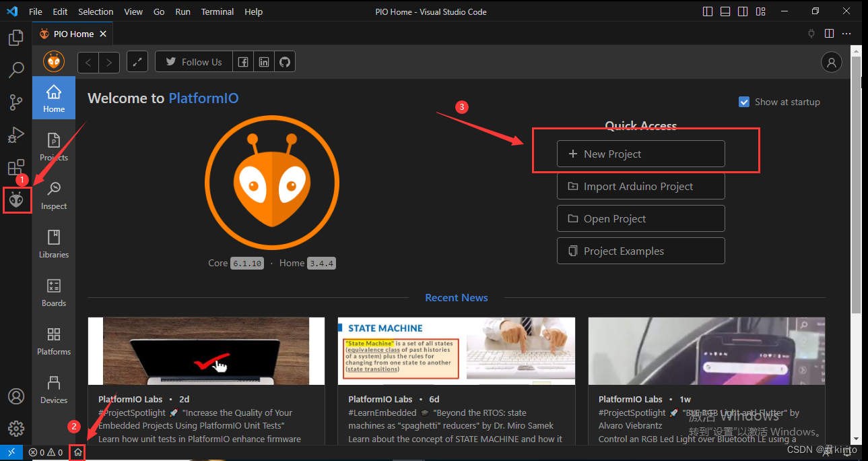Open Project Examples
868x461 pixels.
(x=640, y=251)
